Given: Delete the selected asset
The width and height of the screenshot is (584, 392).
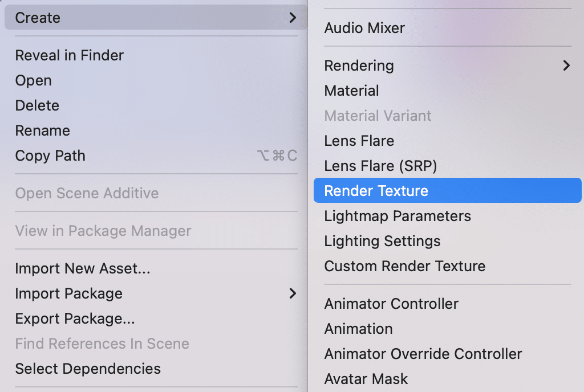Looking at the screenshot, I should 37,105.
